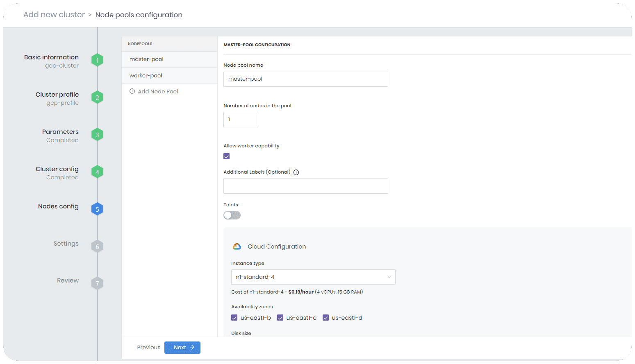Viewport: 635px width, 364px height.
Task: Click step 2 hexagon for Cluster profile
Action: point(97,97)
